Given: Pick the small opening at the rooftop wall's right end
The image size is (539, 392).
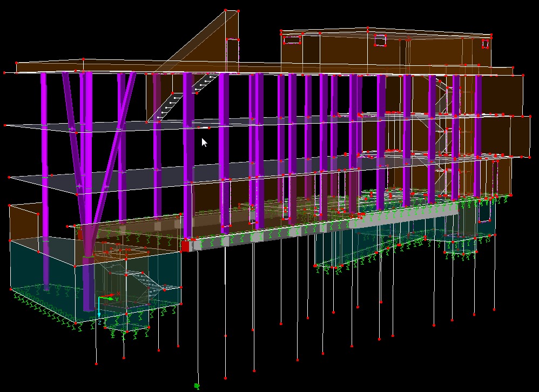Looking at the screenshot, I should click(x=485, y=44).
